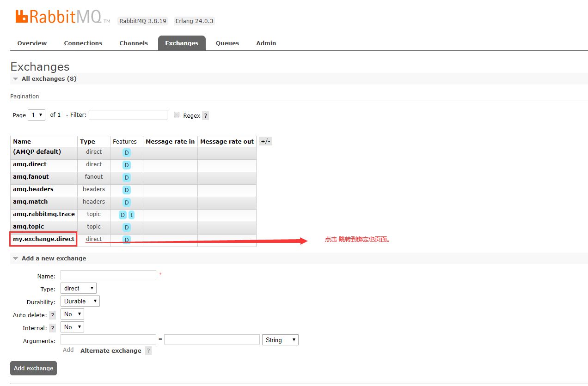This screenshot has height=386, width=588.
Task: Click the RabbitMQ 3.8.19 version label
Action: pyautogui.click(x=143, y=21)
